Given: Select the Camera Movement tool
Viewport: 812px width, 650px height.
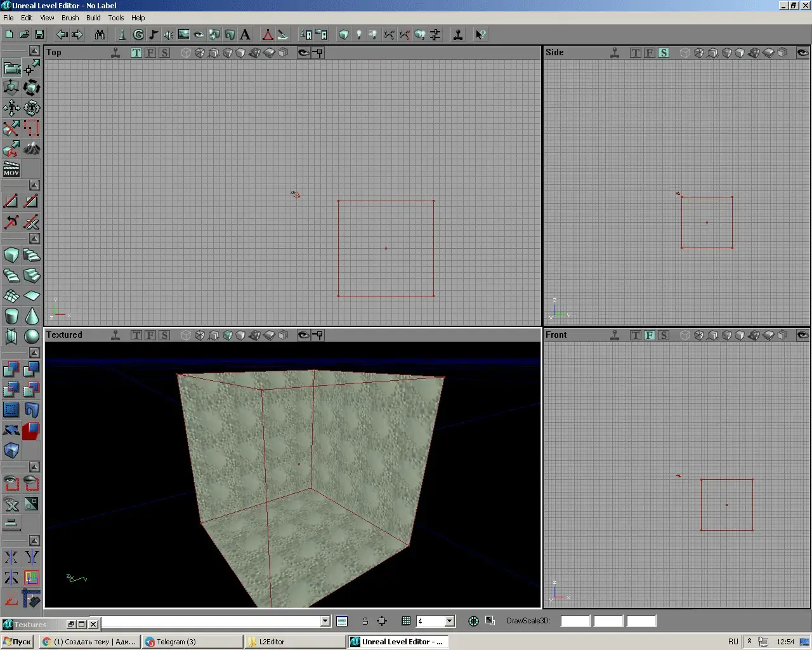Looking at the screenshot, I should (x=11, y=67).
